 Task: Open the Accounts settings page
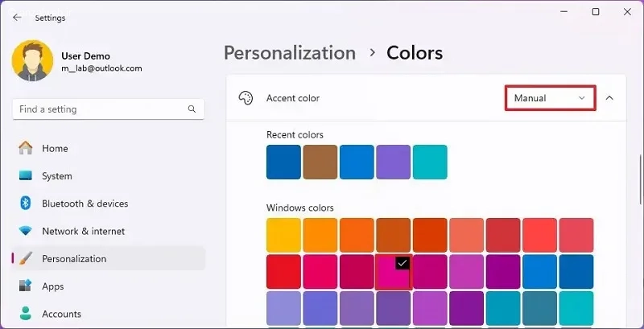point(109,314)
